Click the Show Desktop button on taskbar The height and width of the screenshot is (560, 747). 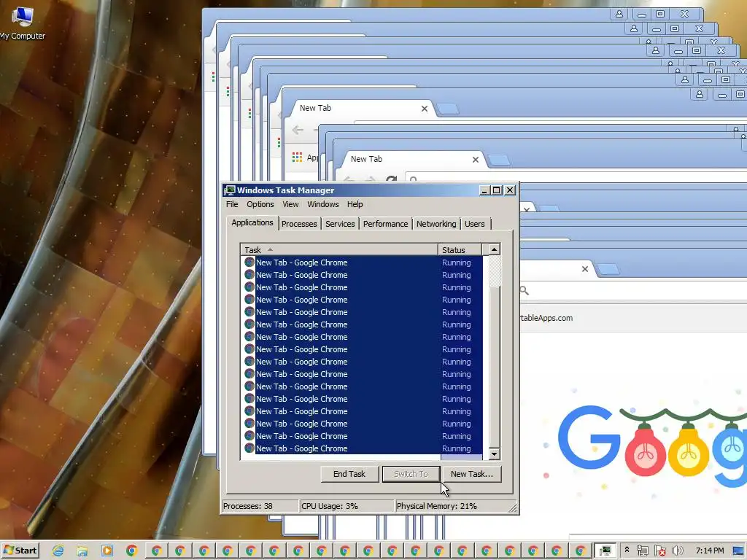(x=740, y=551)
